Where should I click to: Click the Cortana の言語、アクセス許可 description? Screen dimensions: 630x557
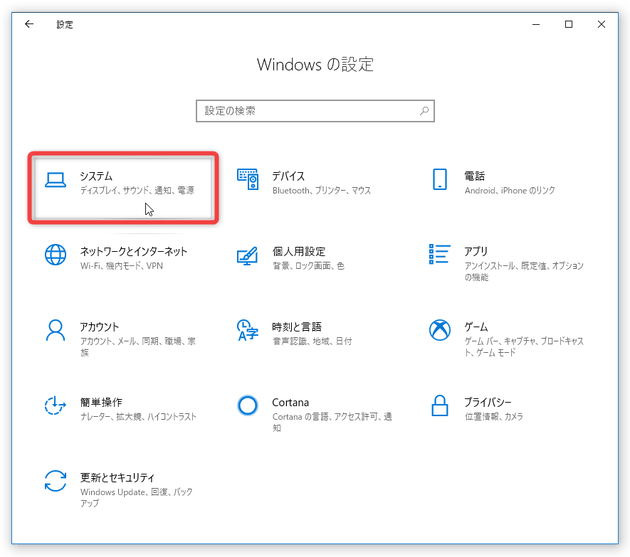(332, 422)
